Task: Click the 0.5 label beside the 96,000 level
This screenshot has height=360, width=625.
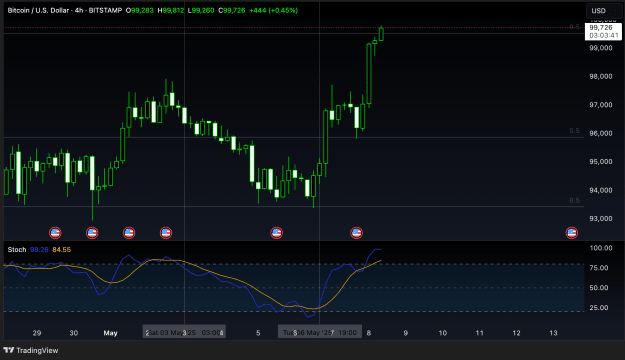Action: (x=574, y=131)
